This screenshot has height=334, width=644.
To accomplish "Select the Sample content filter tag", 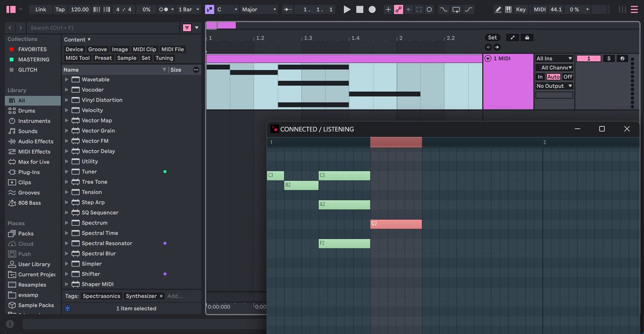I will (x=127, y=58).
